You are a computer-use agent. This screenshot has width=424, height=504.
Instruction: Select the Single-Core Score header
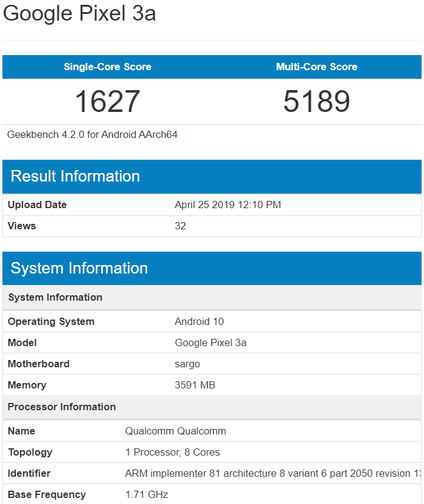(107, 67)
